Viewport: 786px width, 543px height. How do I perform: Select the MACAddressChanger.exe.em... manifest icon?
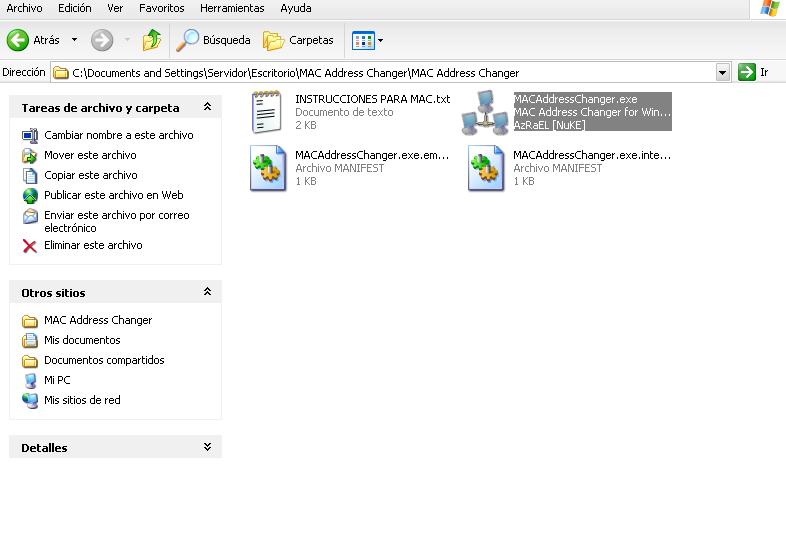pos(268,168)
